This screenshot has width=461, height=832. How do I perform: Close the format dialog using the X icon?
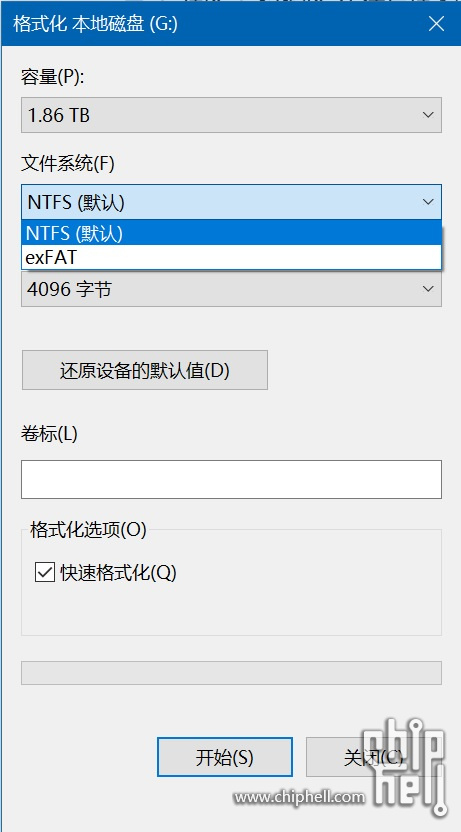tap(436, 24)
